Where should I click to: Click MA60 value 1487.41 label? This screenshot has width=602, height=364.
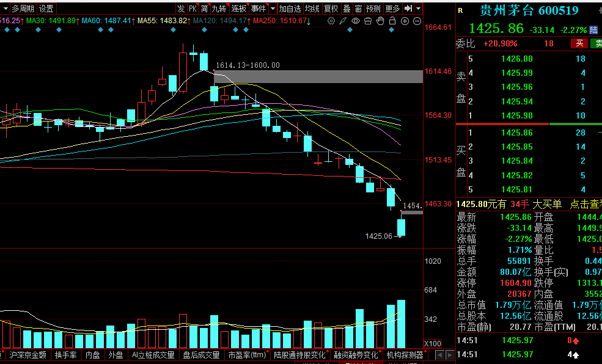point(107,21)
